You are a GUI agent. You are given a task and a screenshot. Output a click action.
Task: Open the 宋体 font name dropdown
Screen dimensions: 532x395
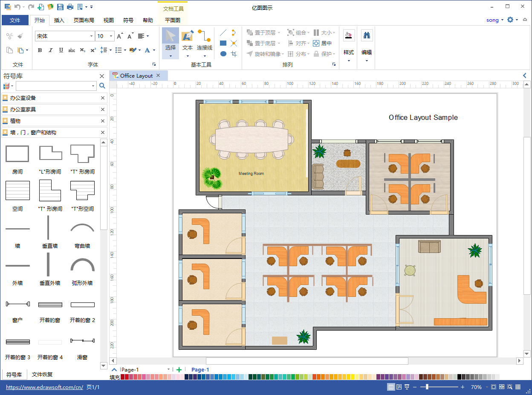(x=91, y=36)
